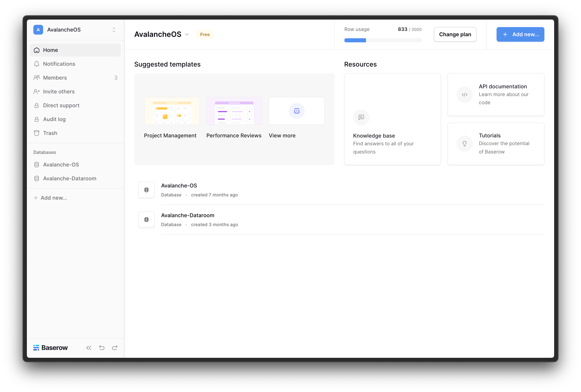
Task: Click Avalanche-Dataroom database icon in list
Action: pos(146,219)
